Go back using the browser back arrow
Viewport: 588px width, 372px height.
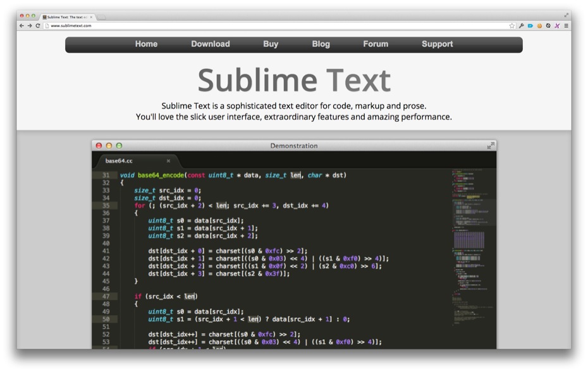21,26
